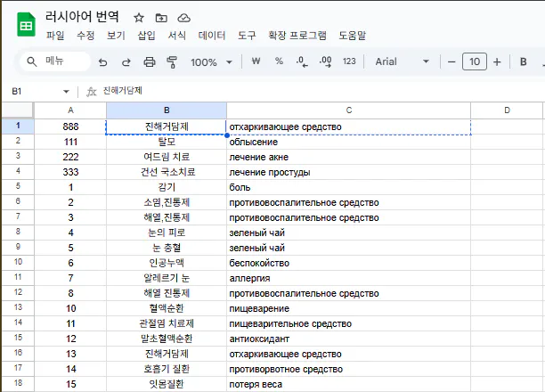Open the 도구 menu
Screen dimensions: 545x392
coord(247,35)
